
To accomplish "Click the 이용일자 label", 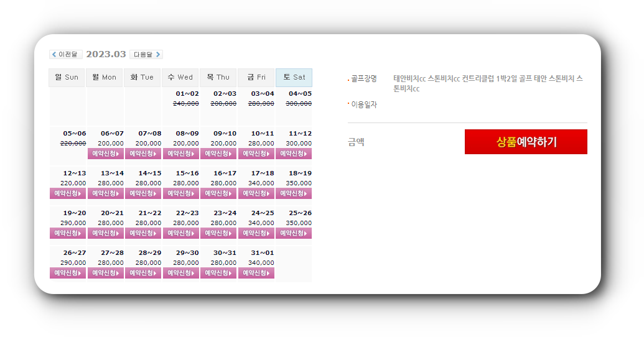I will [364, 104].
